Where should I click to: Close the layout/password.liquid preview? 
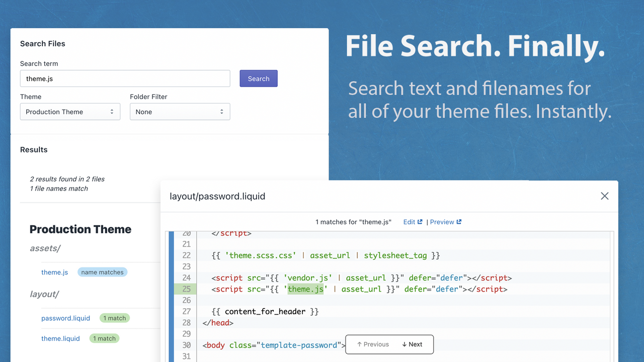coord(604,196)
